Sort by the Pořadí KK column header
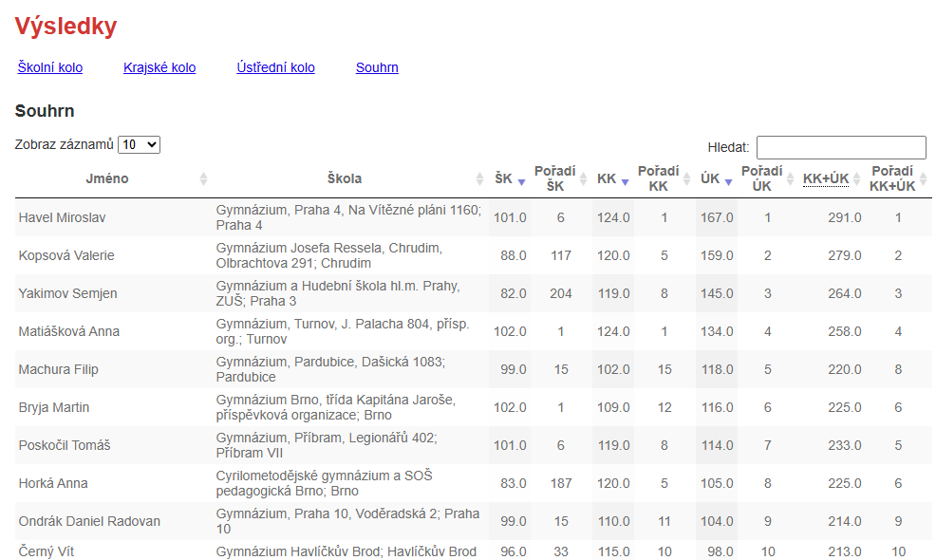Image resolution: width=936 pixels, height=560 pixels. coord(658,178)
